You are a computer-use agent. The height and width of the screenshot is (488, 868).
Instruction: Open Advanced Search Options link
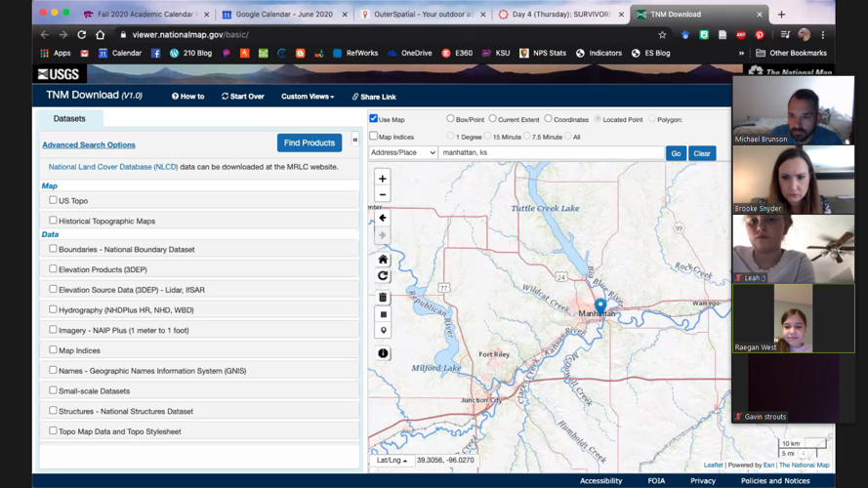(89, 144)
